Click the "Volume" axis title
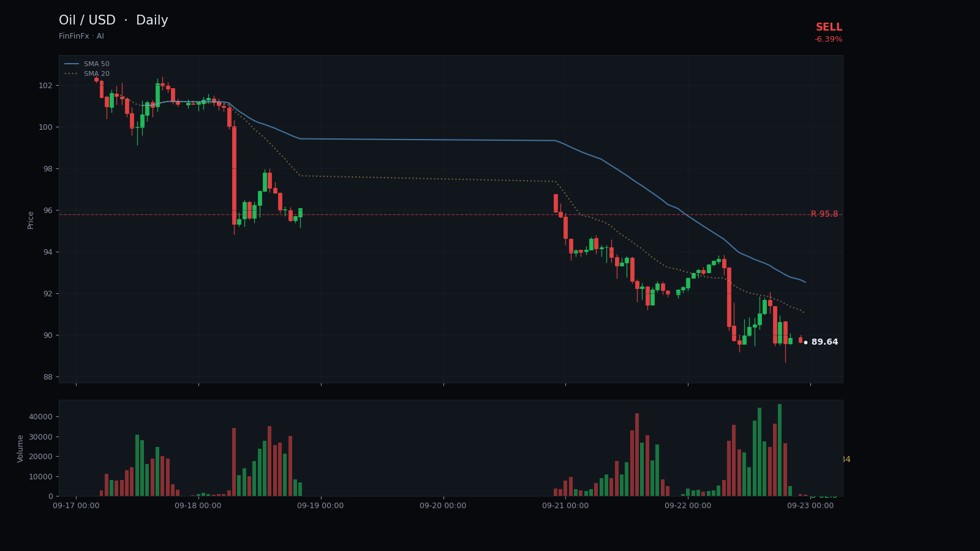Screen dimensions: 980x551 click(21, 448)
